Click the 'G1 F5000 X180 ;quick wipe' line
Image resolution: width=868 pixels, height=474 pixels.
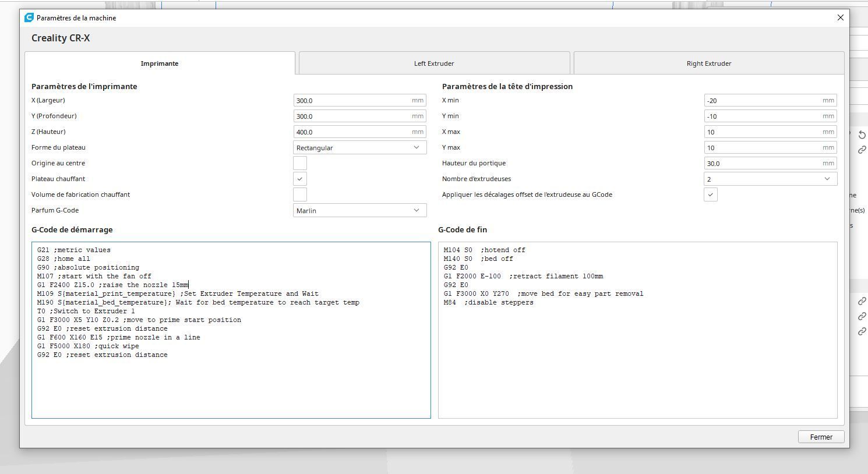[88, 346]
